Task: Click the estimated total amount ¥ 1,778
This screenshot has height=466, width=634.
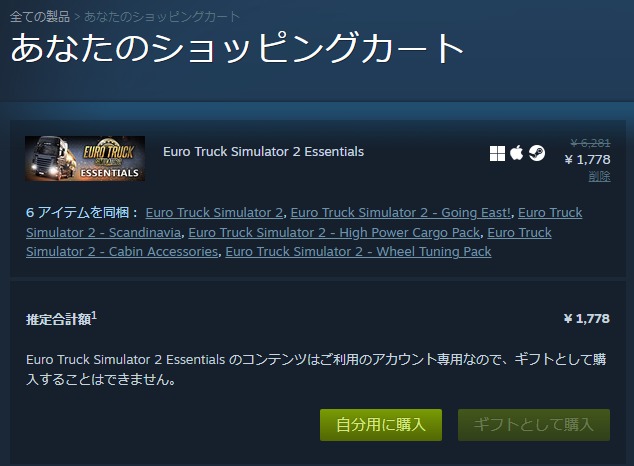Action: click(x=587, y=319)
